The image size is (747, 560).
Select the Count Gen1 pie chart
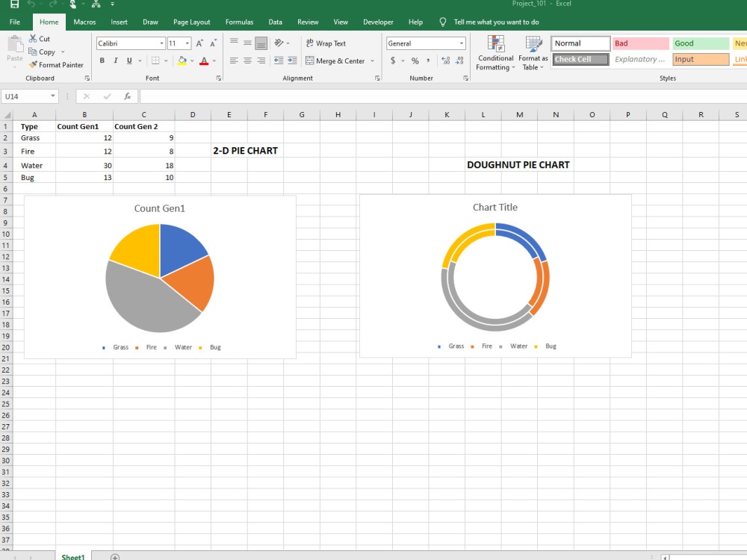160,278
